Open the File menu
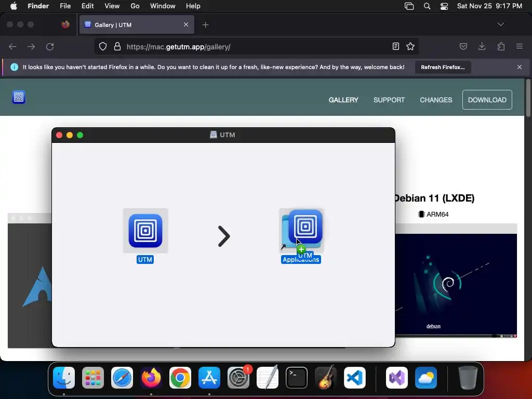The image size is (532, 399). pos(65,6)
